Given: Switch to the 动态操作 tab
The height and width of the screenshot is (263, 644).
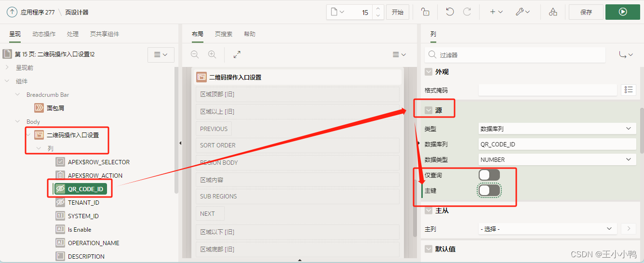Looking at the screenshot, I should [x=44, y=34].
